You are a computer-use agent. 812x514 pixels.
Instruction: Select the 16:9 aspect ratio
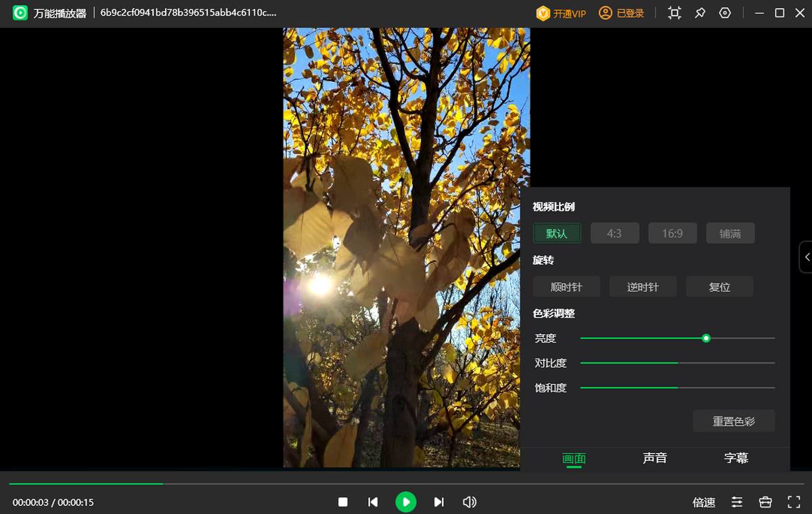coord(673,234)
